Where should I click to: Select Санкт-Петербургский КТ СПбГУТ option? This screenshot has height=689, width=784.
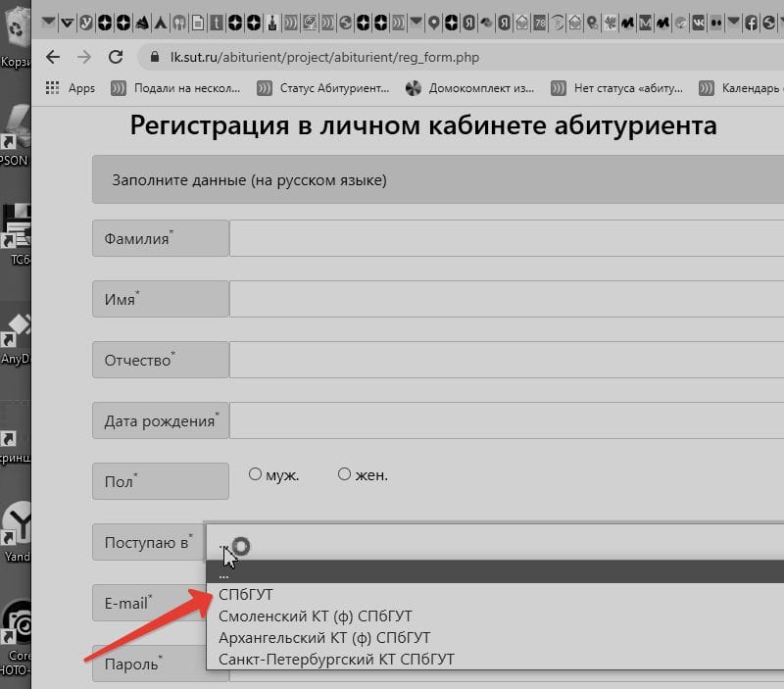coord(336,660)
